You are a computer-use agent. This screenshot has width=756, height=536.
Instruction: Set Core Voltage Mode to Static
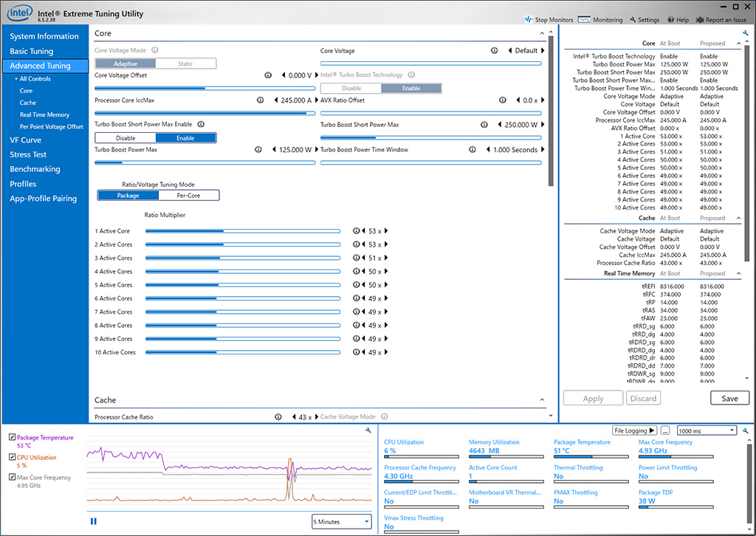(x=185, y=63)
